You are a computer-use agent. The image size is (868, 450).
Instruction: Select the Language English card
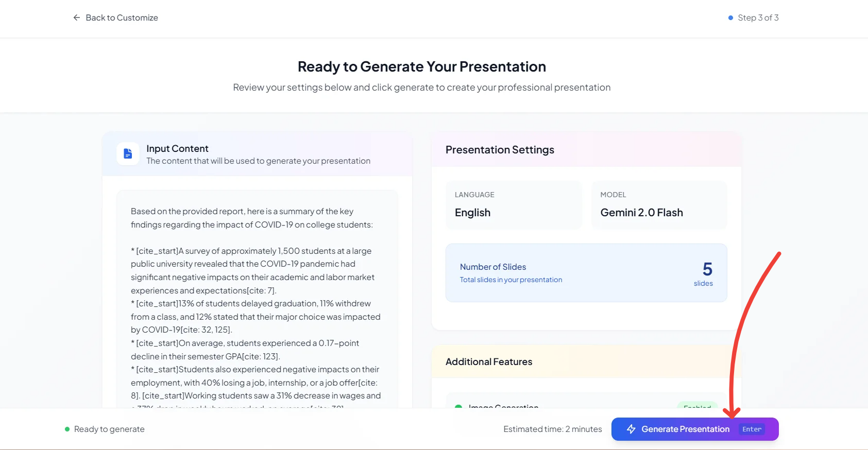(x=514, y=205)
